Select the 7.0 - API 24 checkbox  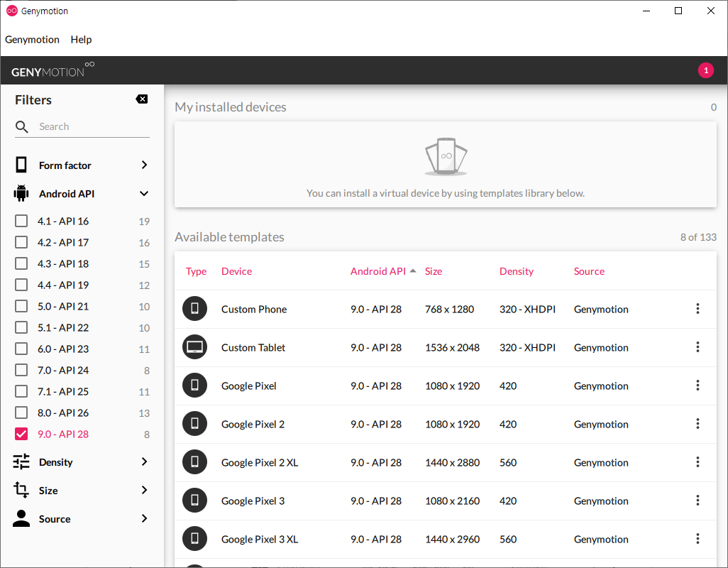(x=21, y=370)
